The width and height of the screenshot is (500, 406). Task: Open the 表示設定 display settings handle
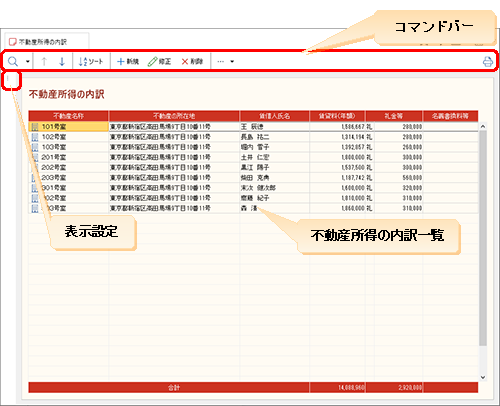[8, 80]
